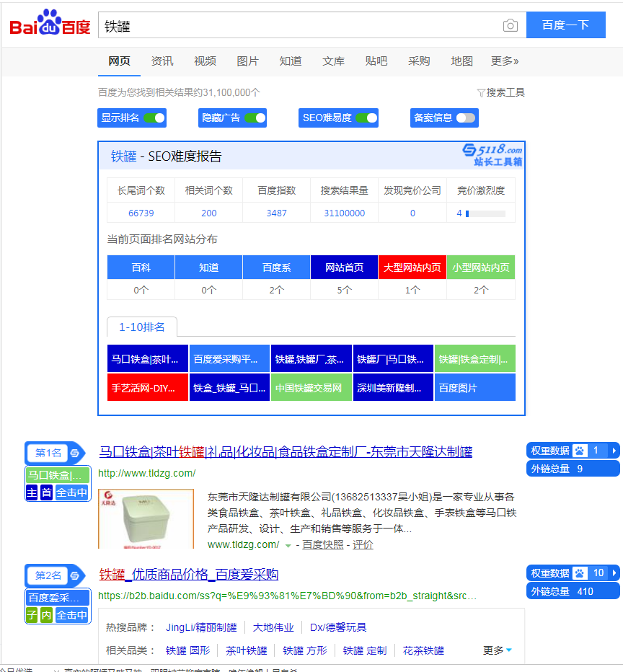Click 铁罐 keyword link in SEO report
This screenshot has width=623, height=672.
coord(123,156)
